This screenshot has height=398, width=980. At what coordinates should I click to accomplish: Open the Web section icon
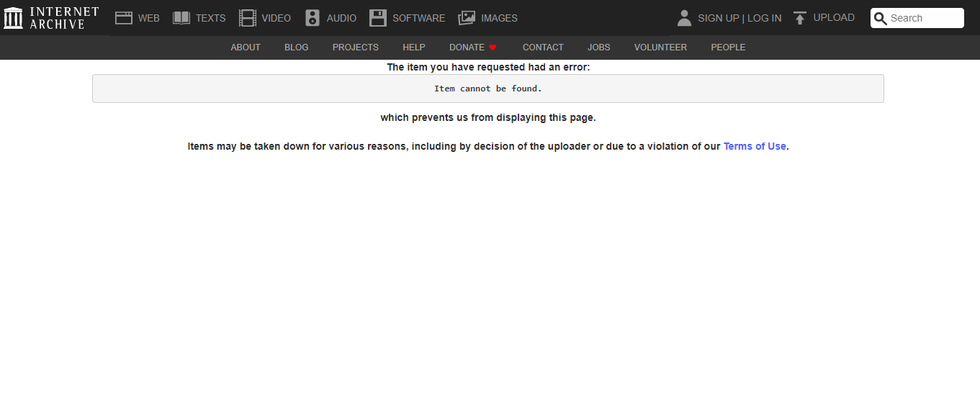pyautogui.click(x=124, y=18)
